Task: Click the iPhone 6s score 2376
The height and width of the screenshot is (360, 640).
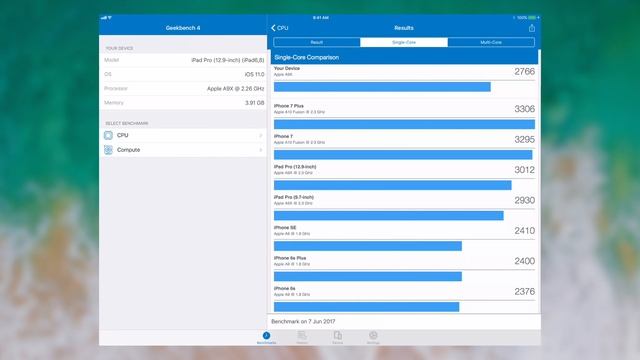Action: coord(524,291)
